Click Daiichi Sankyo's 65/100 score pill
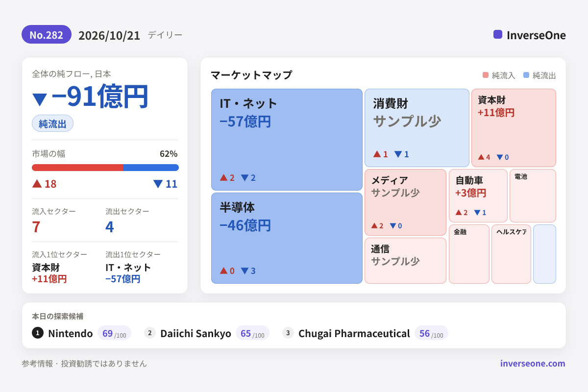The height and width of the screenshot is (392, 588). pyautogui.click(x=252, y=333)
